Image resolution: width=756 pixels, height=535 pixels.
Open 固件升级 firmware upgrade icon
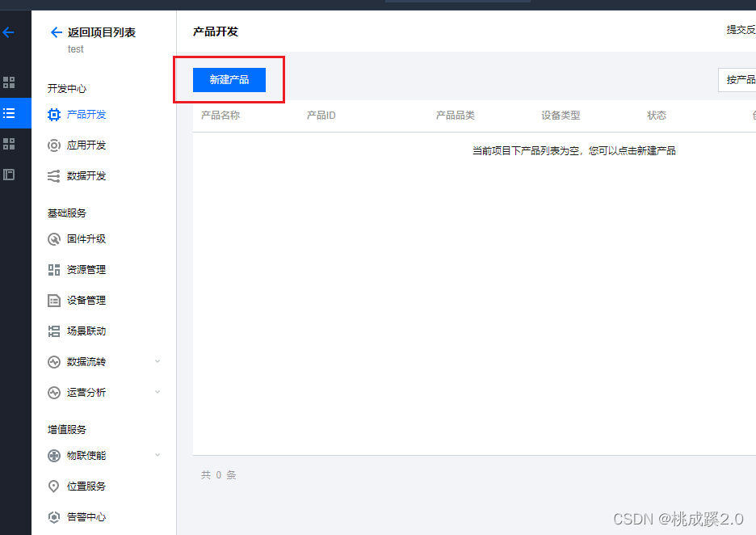tap(54, 238)
